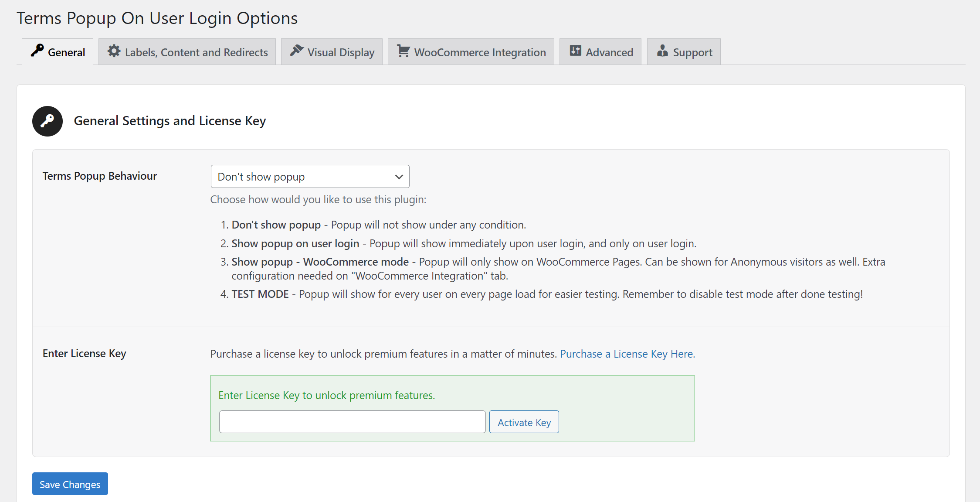Click the Visual Display paint tool icon

coord(295,51)
